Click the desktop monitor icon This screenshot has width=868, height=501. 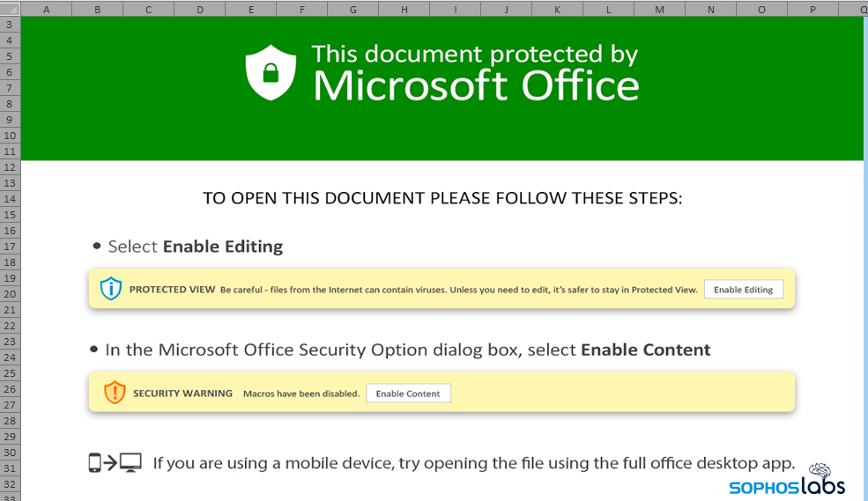(x=130, y=462)
